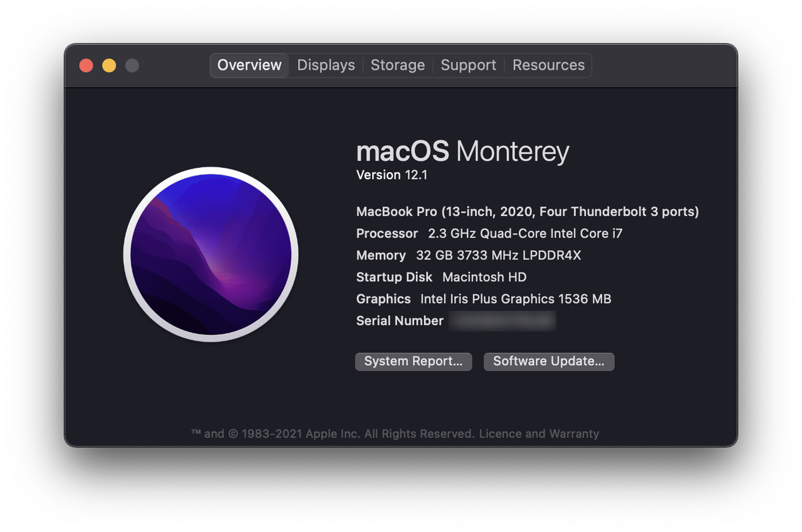Switch to the Displays tab

pyautogui.click(x=326, y=65)
